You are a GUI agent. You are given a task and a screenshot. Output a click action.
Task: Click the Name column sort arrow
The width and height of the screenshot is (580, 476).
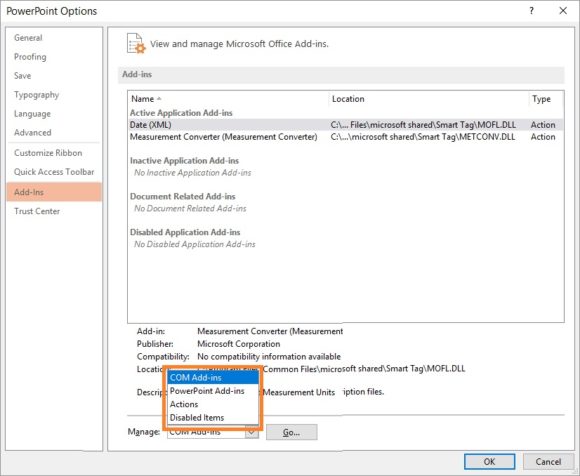click(x=159, y=99)
